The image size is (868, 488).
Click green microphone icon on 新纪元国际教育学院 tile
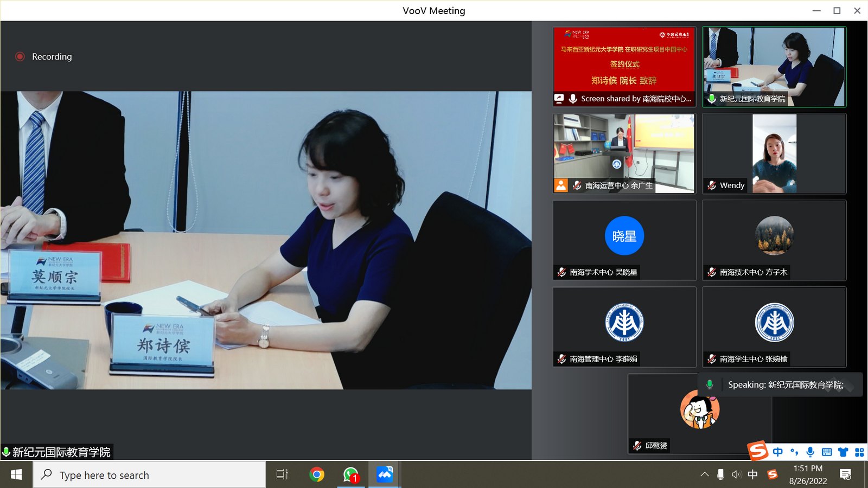[x=712, y=99]
